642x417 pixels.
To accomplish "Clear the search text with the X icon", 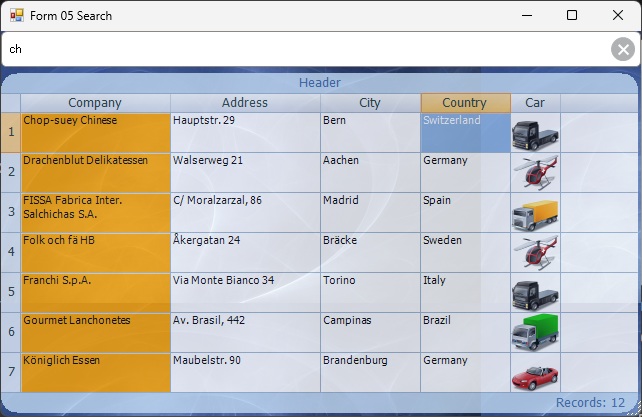I will click(622, 49).
